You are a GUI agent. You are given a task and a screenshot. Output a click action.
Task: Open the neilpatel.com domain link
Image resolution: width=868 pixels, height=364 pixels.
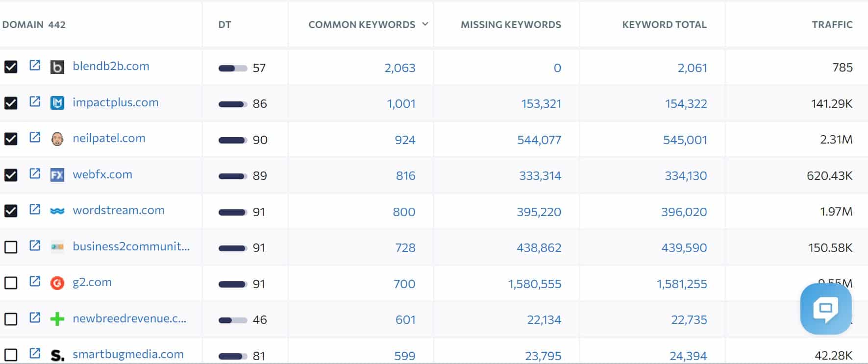[109, 138]
